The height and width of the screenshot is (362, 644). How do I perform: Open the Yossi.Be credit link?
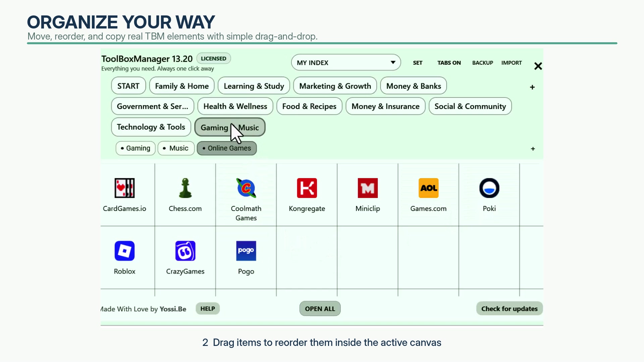click(x=173, y=309)
